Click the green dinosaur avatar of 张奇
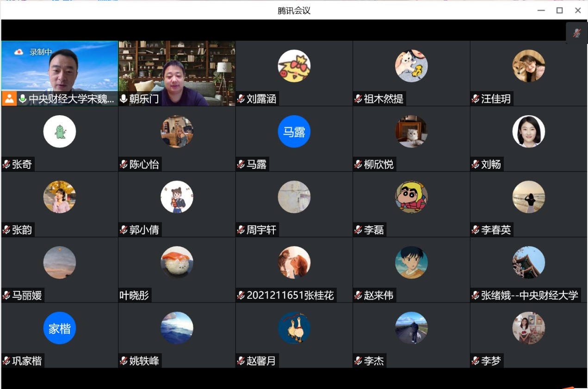Viewport: 588px width, 389px height. click(60, 132)
